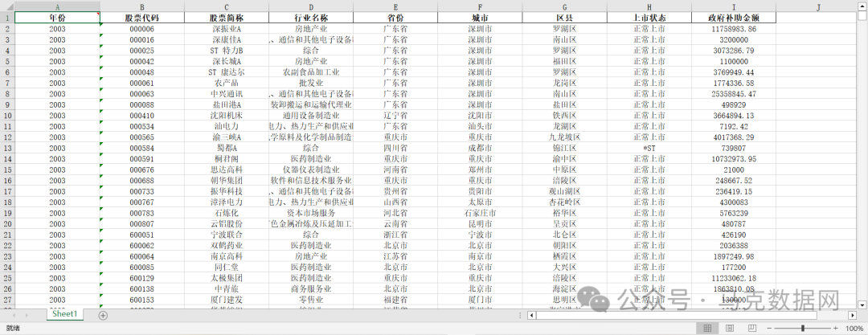This screenshot has height=335, width=868.
Task: Open zoom dialog via 100% label
Action: 854,329
